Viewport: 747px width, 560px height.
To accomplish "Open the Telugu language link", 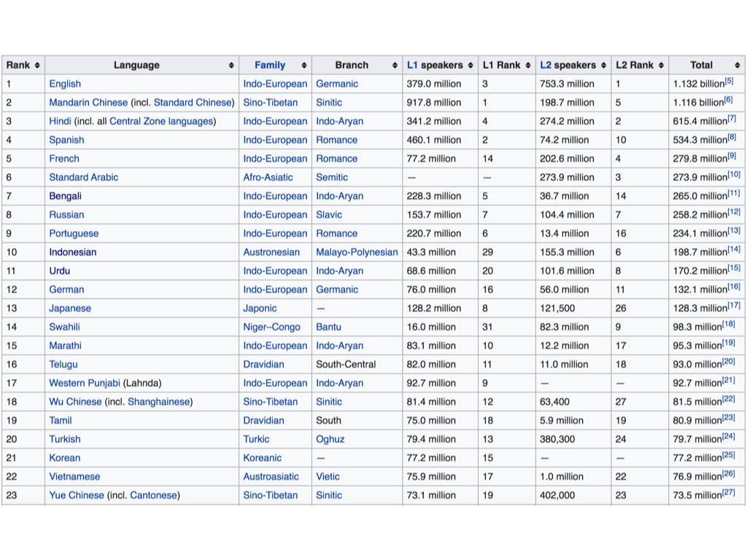I will click(63, 365).
